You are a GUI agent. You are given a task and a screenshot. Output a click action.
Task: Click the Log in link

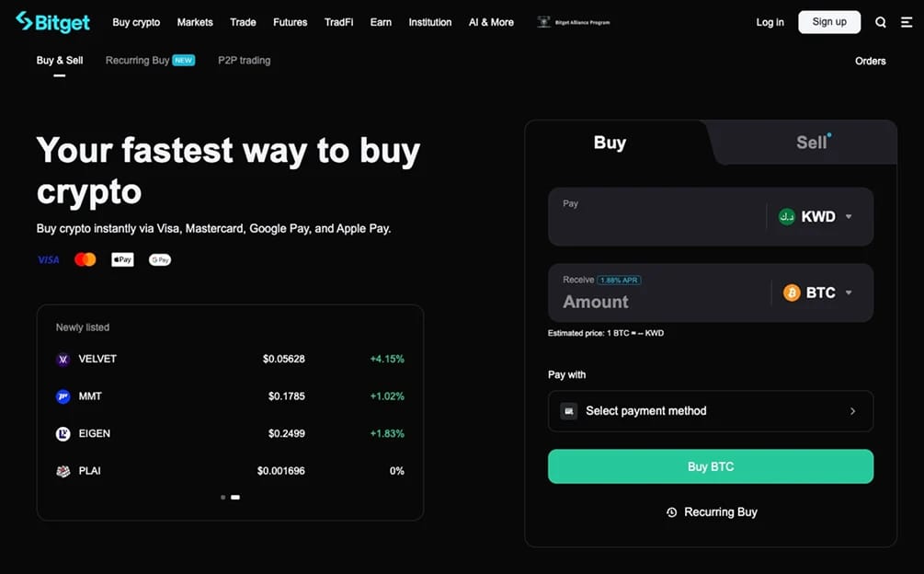[770, 22]
